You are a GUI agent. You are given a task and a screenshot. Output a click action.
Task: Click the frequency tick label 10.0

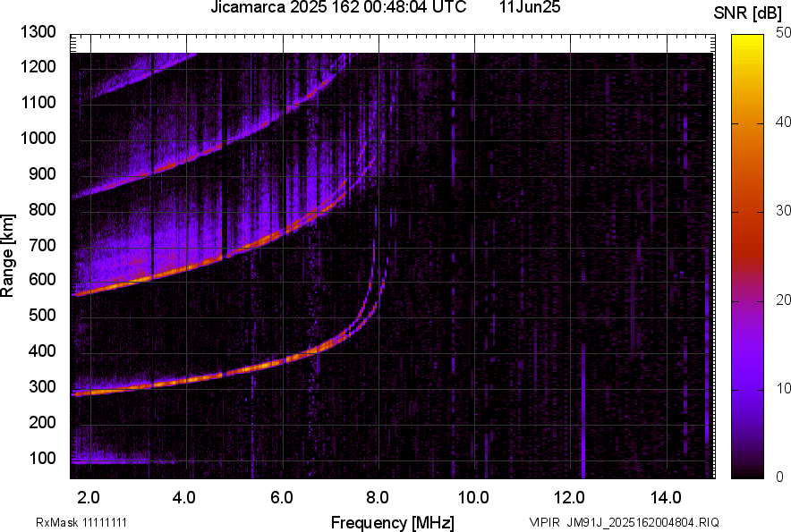[473, 498]
